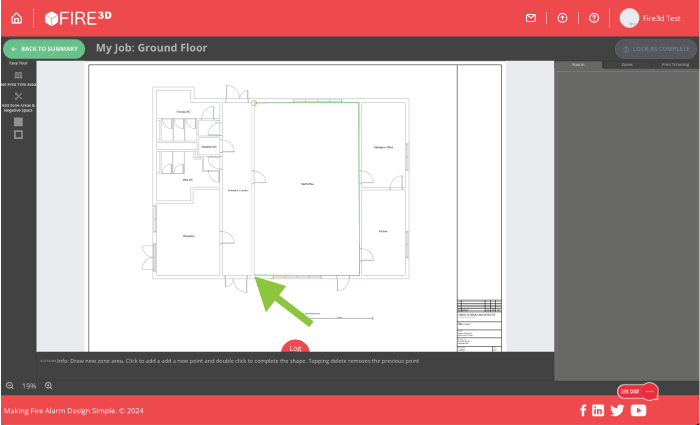This screenshot has height=425, width=700.
Task: Click the Take Tour map icon
Action: pyautogui.click(x=18, y=75)
